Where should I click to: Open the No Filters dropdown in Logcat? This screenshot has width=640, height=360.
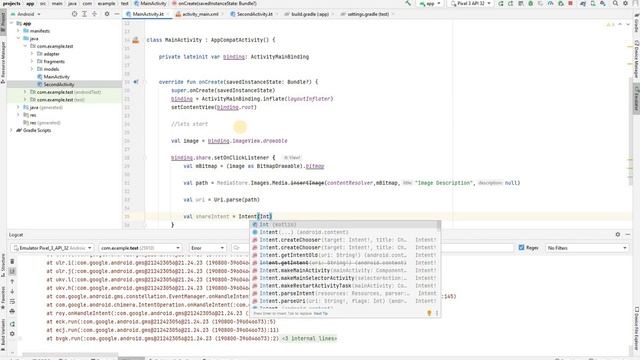tap(587, 248)
